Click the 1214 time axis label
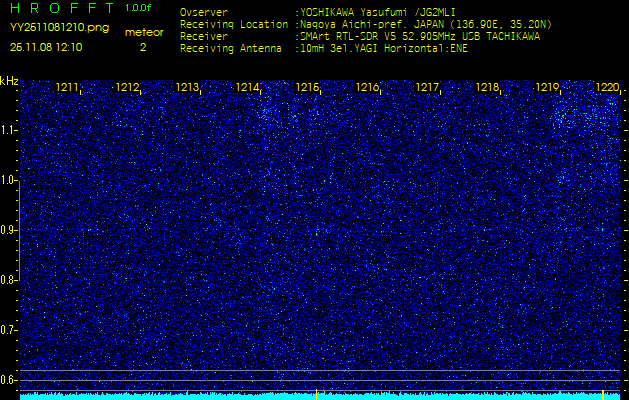629x400 pixels. point(247,87)
